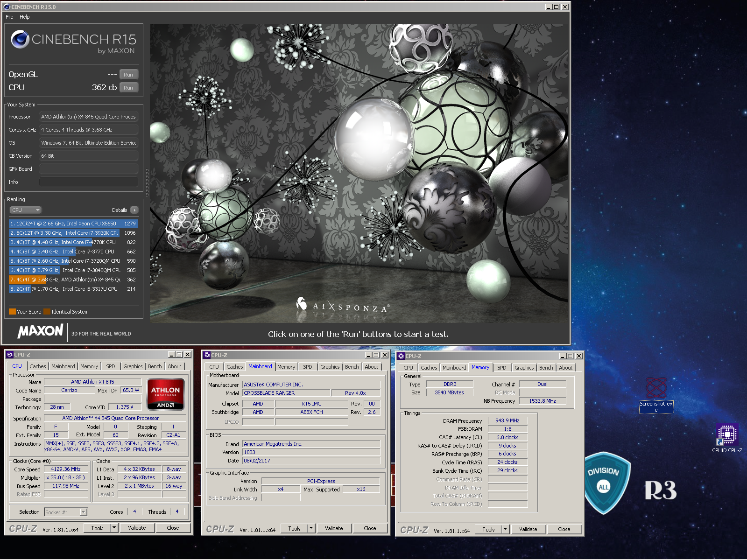The image size is (747, 560).
Task: Click the DRAM Frequency 943.9 MHz value
Action: 507,421
